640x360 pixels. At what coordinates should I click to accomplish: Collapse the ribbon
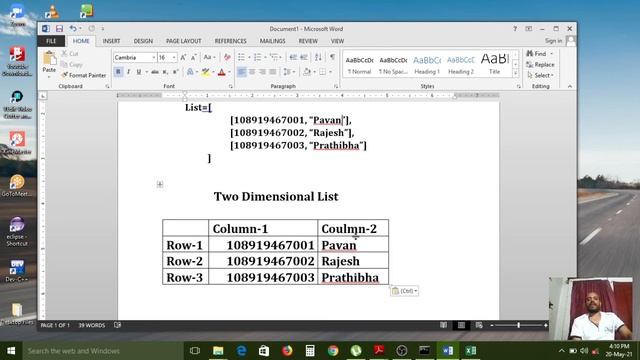(x=570, y=87)
